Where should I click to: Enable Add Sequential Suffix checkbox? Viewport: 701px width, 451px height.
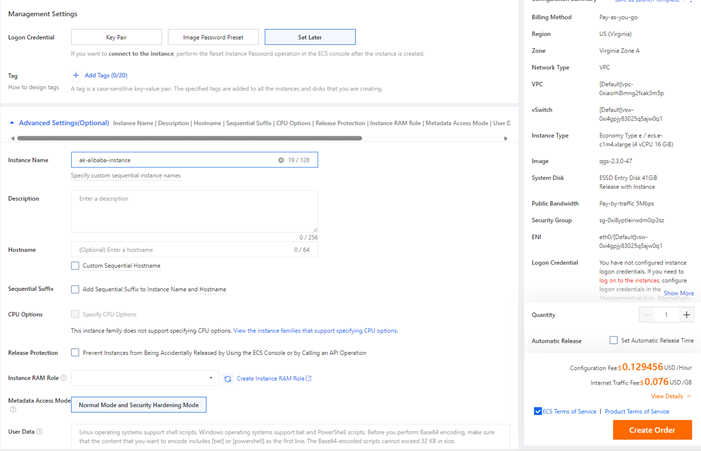tap(75, 289)
